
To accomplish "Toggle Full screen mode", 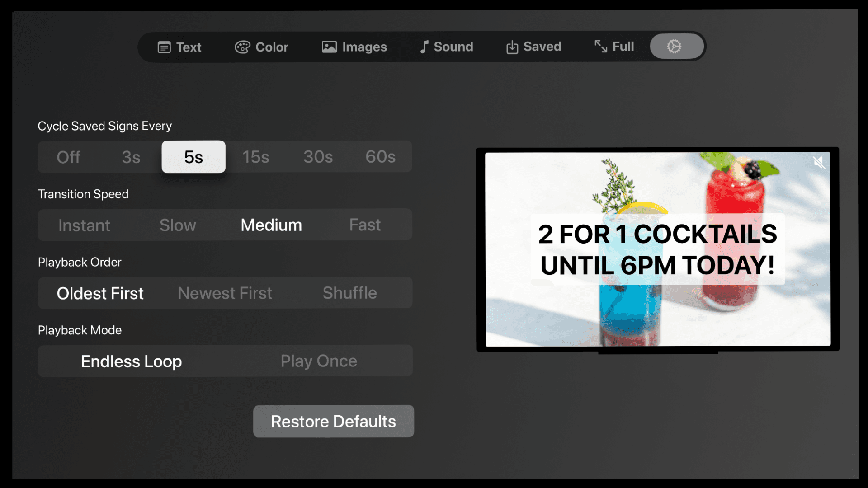I will (x=614, y=47).
